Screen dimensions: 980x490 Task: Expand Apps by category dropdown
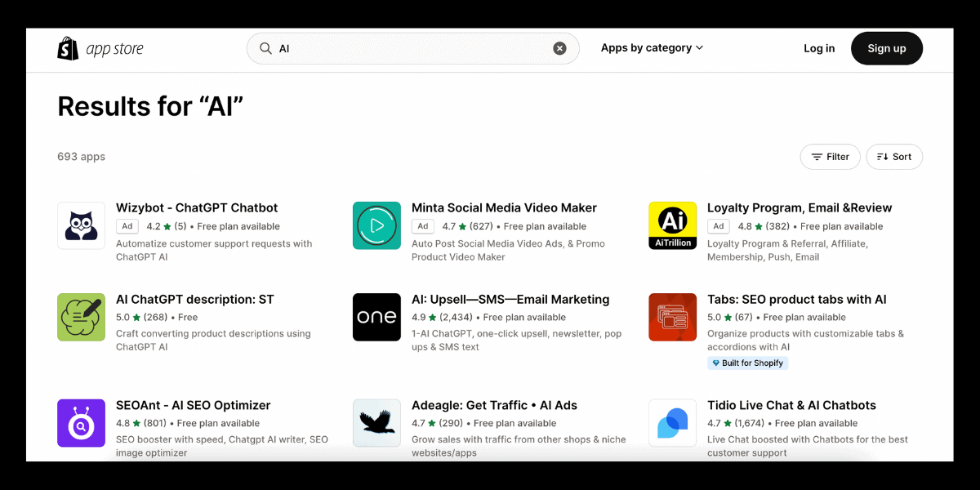pyautogui.click(x=652, y=48)
